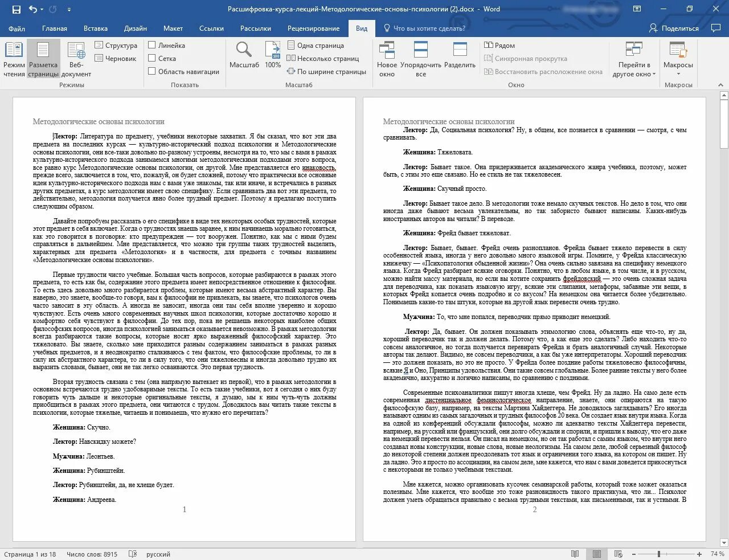Select the Вид ribbon tab
Screen dimensions: 729x560
[x=362, y=28]
